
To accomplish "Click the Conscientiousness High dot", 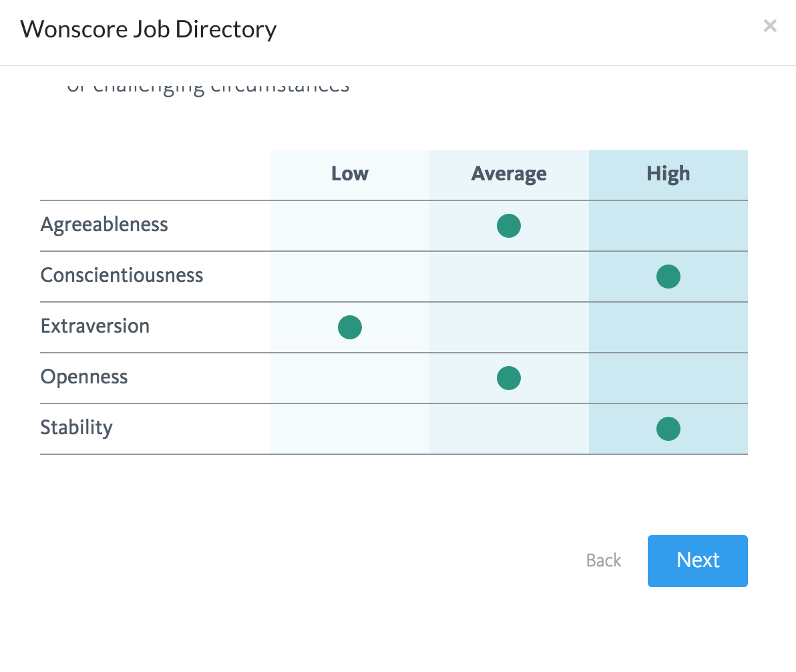I will tap(668, 277).
